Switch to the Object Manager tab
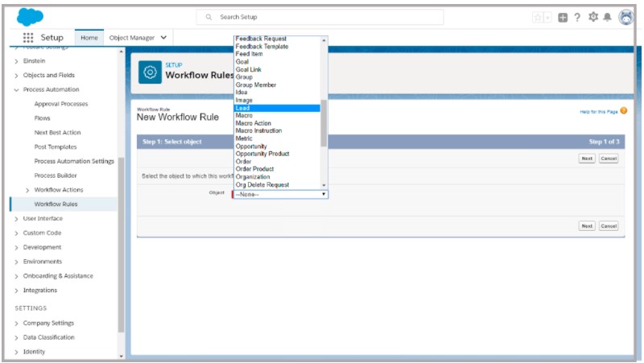 132,38
